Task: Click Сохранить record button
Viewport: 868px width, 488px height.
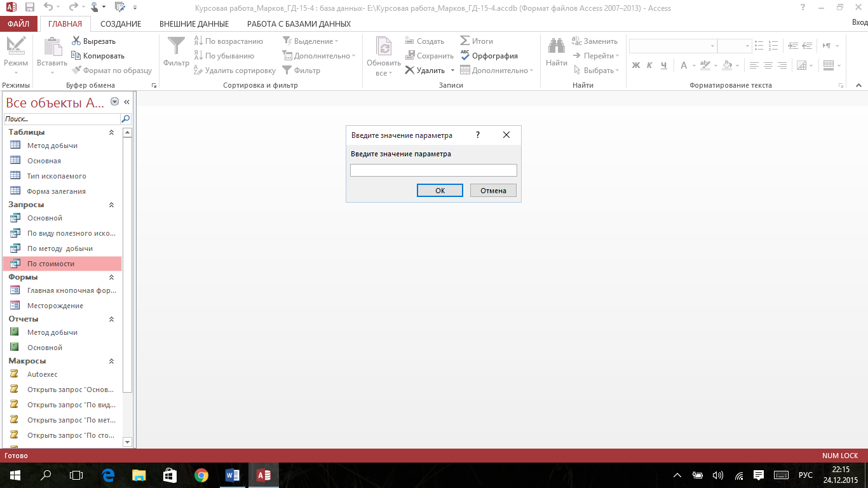Action: click(429, 56)
